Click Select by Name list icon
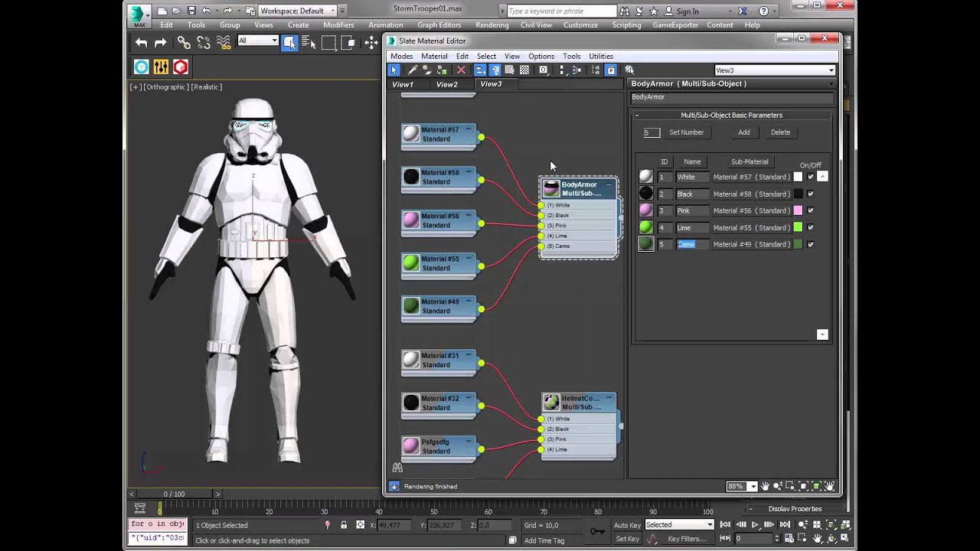The height and width of the screenshot is (551, 980). (x=309, y=43)
